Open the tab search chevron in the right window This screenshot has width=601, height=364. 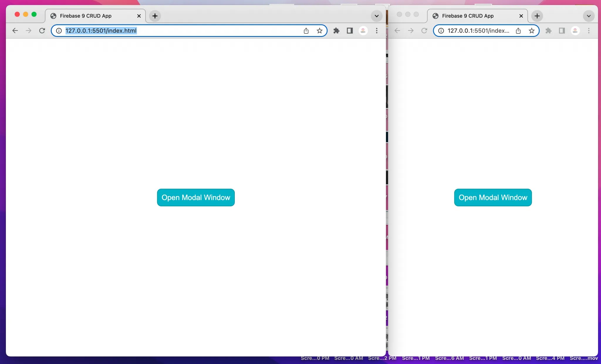pos(588,16)
